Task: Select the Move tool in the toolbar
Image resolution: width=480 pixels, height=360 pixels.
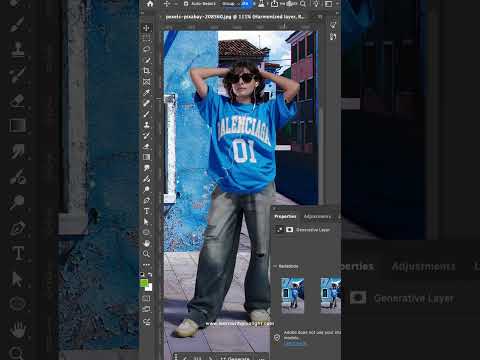Action: pos(146,28)
